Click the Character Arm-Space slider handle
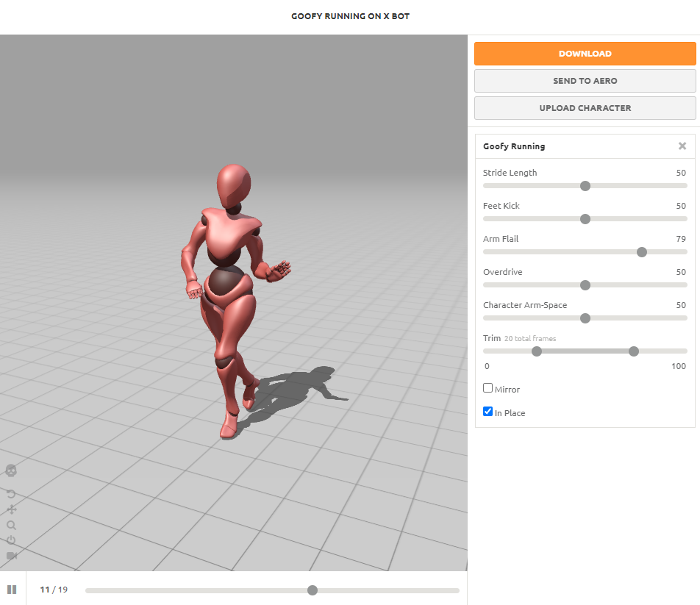This screenshot has height=605, width=700. click(x=585, y=318)
